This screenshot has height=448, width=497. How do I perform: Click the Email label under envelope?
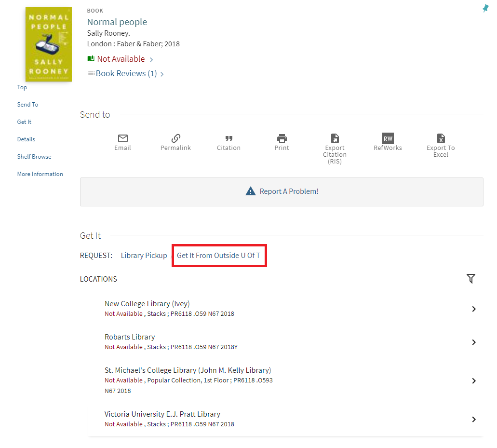(122, 148)
